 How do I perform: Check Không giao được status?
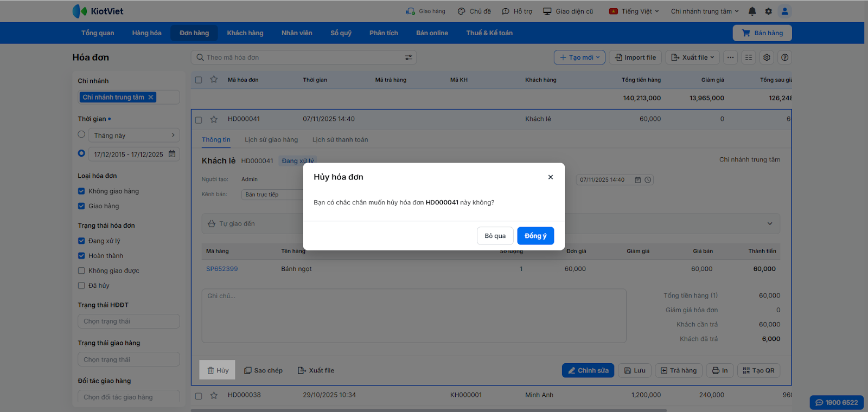click(x=81, y=271)
